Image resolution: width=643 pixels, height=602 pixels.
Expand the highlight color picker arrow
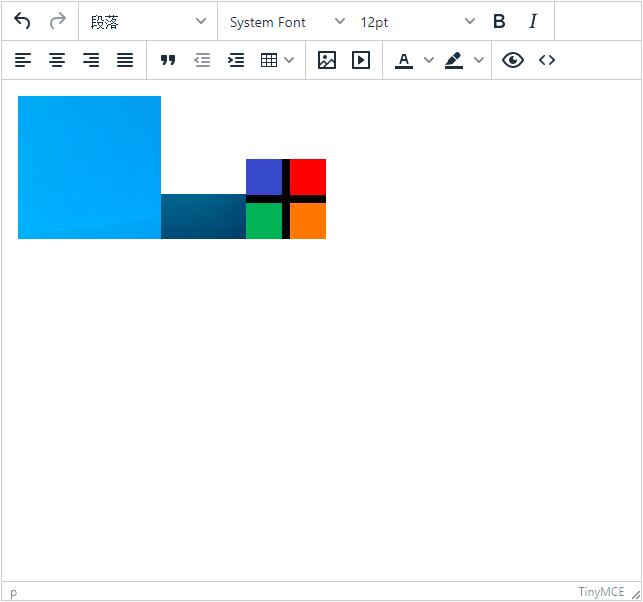[479, 60]
